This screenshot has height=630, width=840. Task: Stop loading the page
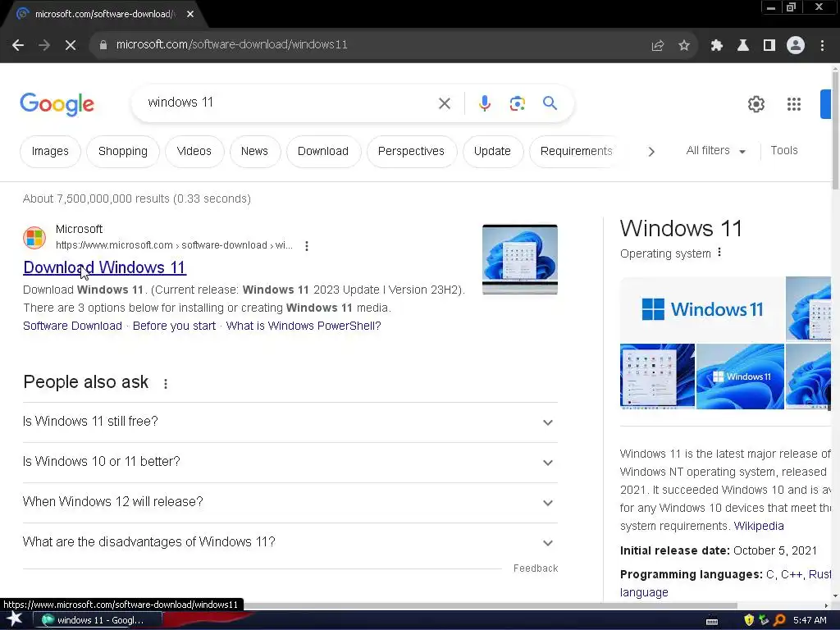click(x=71, y=46)
